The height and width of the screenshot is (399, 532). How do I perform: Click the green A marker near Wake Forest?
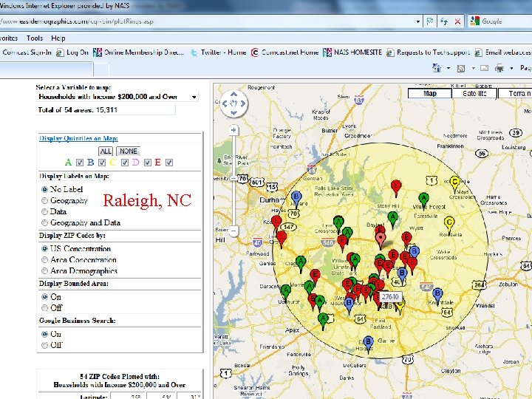[423, 200]
